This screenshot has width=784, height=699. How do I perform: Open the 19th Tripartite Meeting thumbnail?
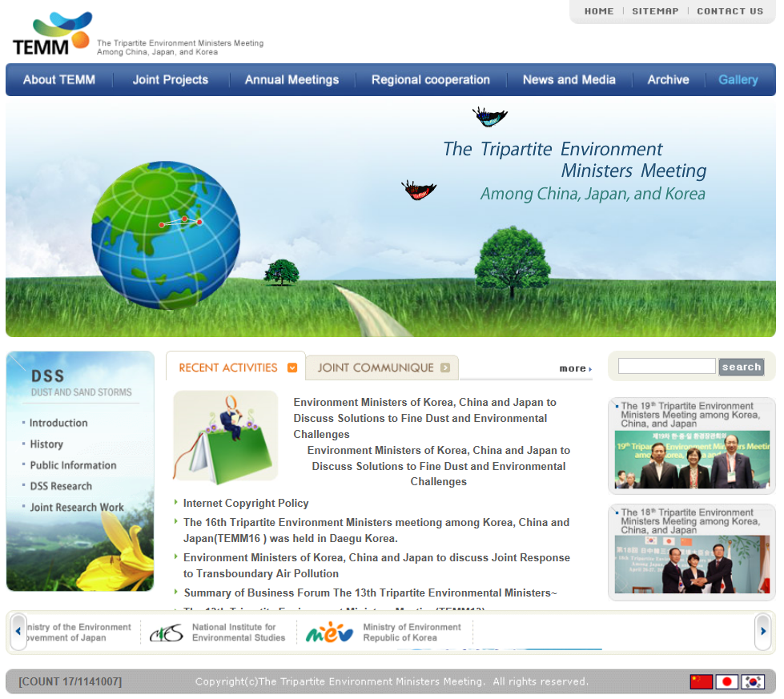click(x=691, y=459)
